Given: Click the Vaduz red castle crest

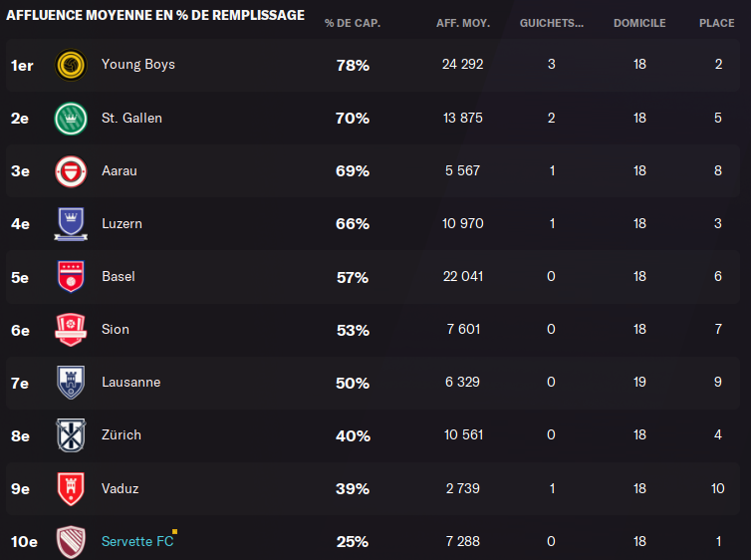Looking at the screenshot, I should pos(71,488).
